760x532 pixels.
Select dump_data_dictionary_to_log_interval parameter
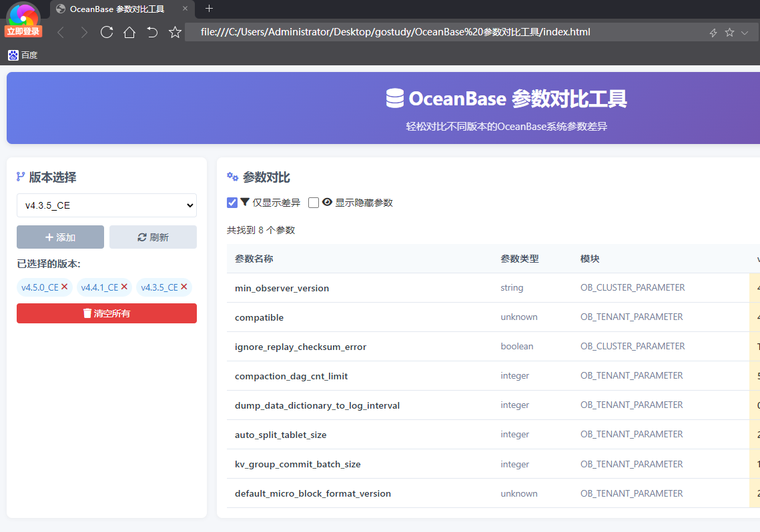(318, 405)
